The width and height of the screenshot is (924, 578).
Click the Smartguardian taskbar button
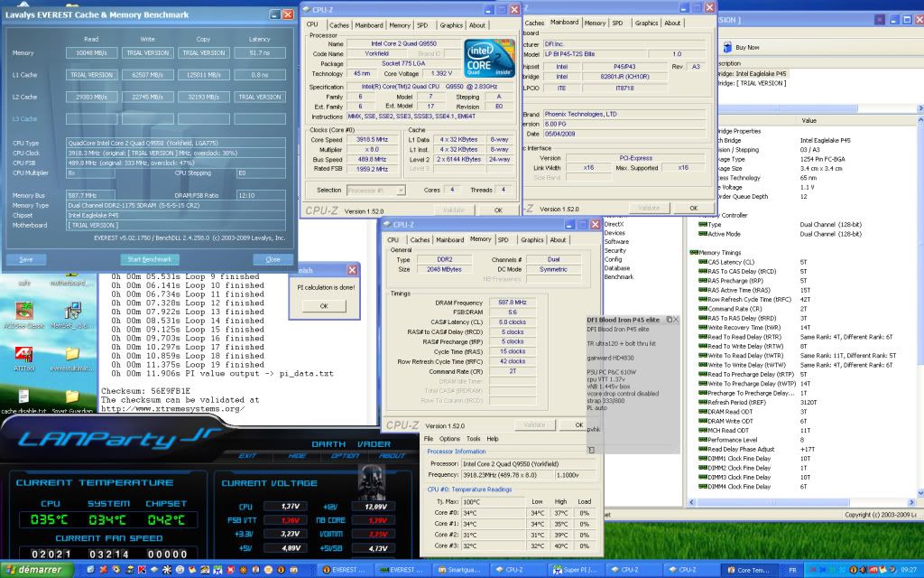[x=460, y=570]
